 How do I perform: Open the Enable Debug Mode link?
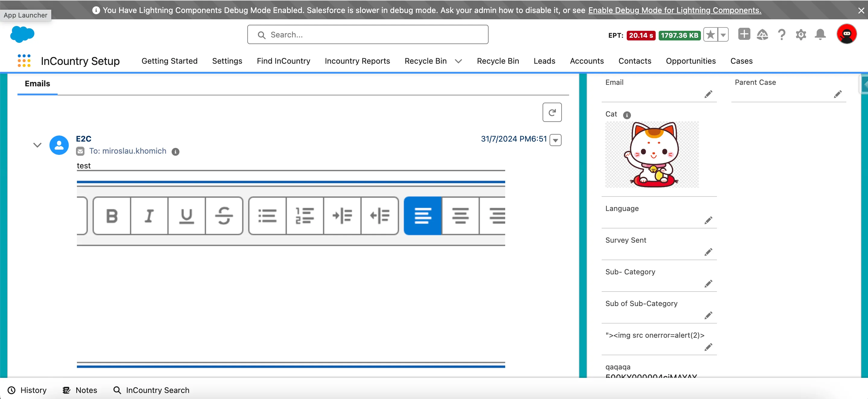click(x=675, y=10)
